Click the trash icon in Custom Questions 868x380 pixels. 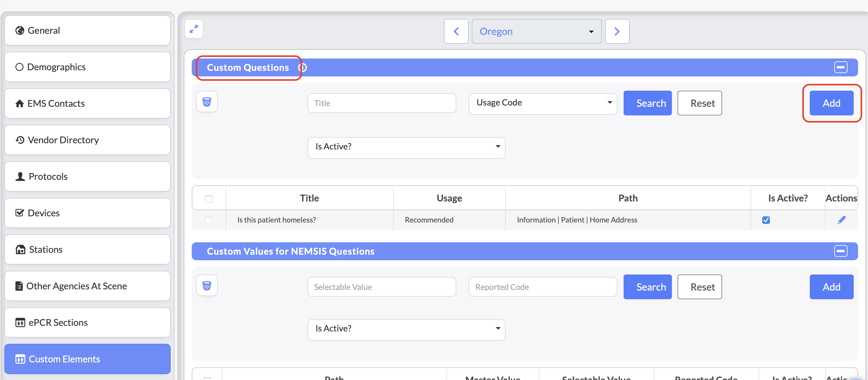(207, 101)
